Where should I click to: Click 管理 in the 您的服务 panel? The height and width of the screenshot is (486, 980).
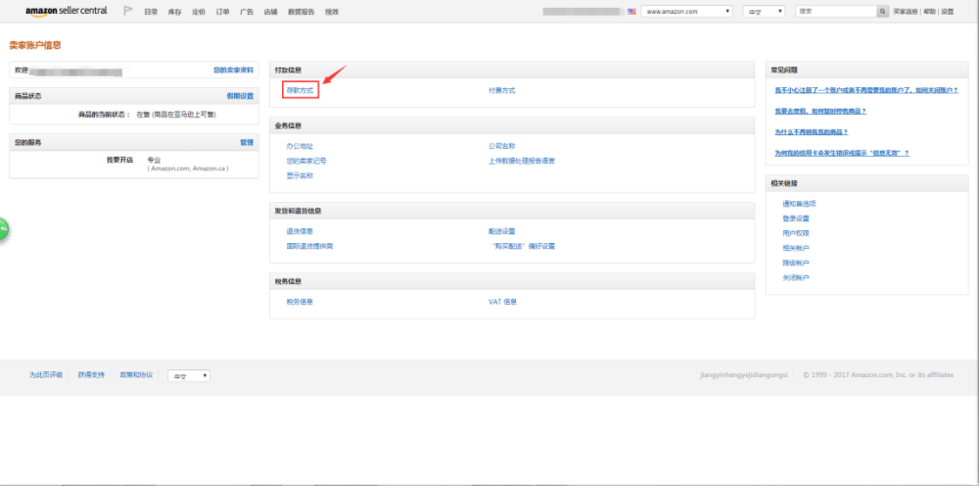(x=247, y=142)
